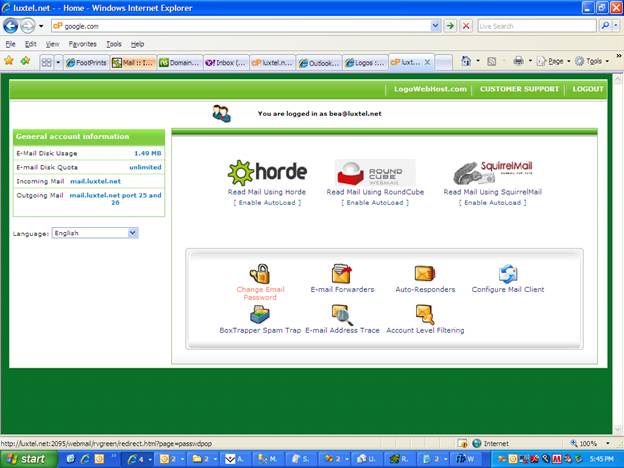Image resolution: width=624 pixels, height=468 pixels.
Task: Open RoundCube webmail via its logo
Action: [375, 172]
